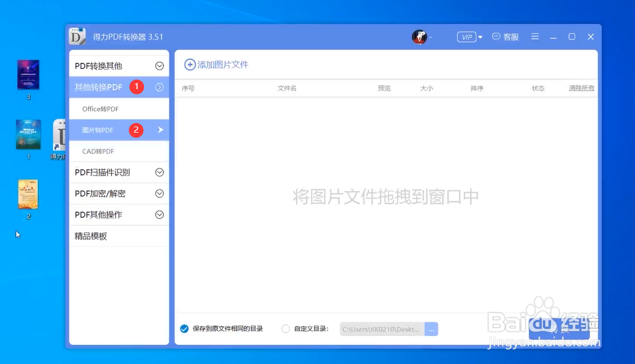
Task: Expand the PDF加密/解密 chevron
Action: pos(159,194)
